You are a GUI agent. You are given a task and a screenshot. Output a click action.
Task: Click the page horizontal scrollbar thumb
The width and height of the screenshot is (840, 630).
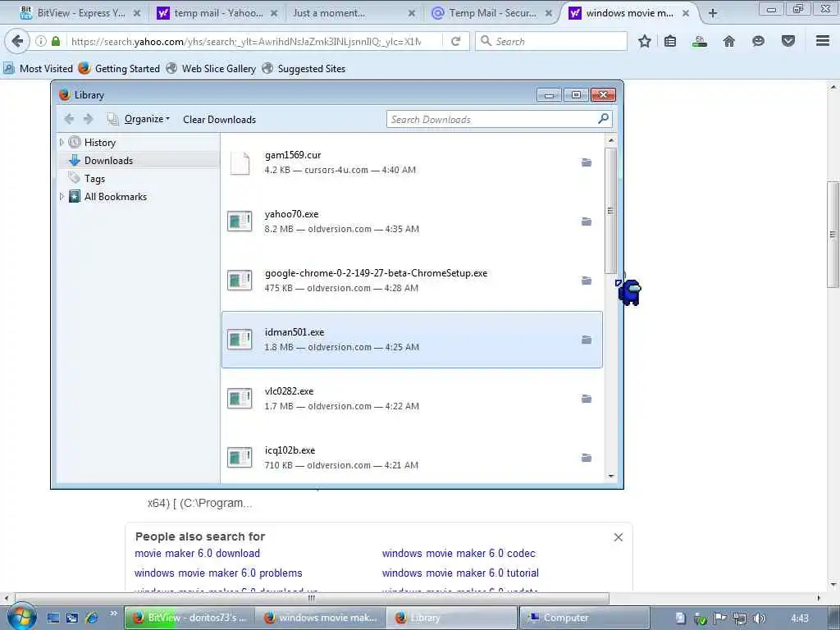312,598
